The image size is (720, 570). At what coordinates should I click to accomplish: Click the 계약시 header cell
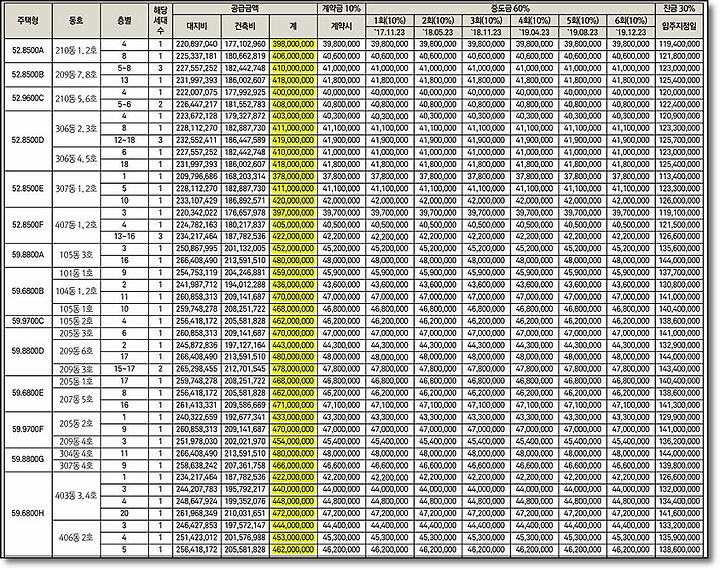pos(341,27)
